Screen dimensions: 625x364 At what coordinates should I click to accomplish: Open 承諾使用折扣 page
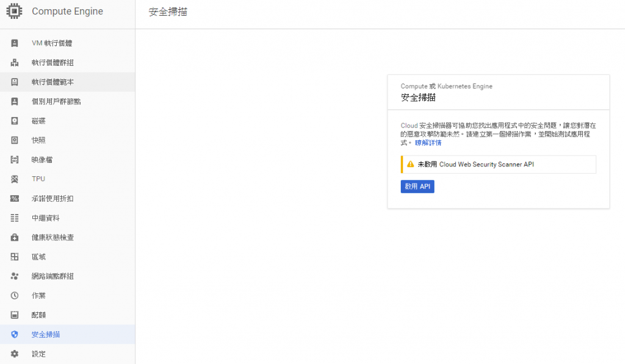pos(52,198)
